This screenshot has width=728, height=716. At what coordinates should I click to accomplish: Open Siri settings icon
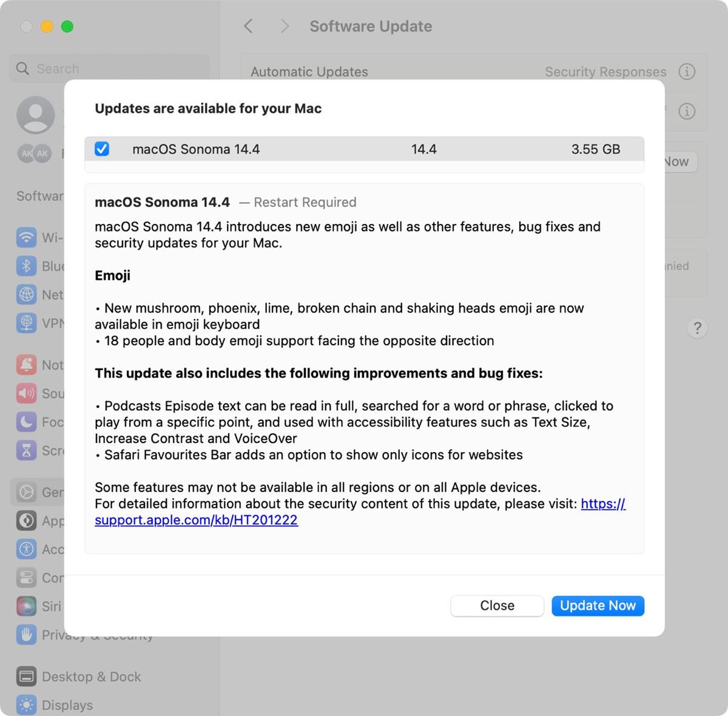tap(27, 606)
